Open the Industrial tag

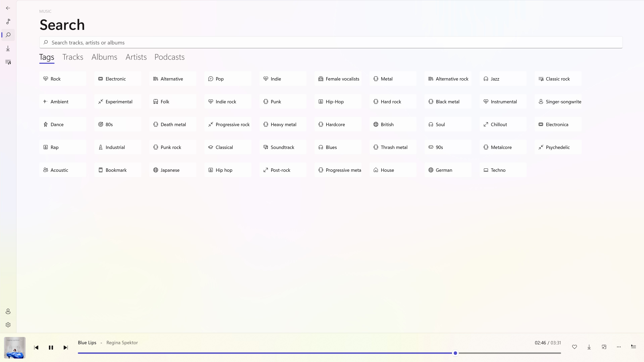click(x=118, y=147)
